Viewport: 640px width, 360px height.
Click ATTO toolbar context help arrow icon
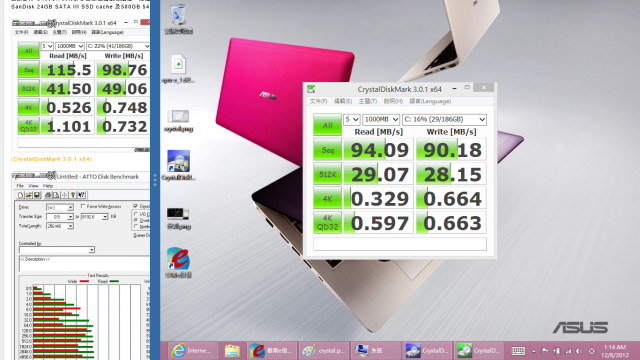point(81,195)
